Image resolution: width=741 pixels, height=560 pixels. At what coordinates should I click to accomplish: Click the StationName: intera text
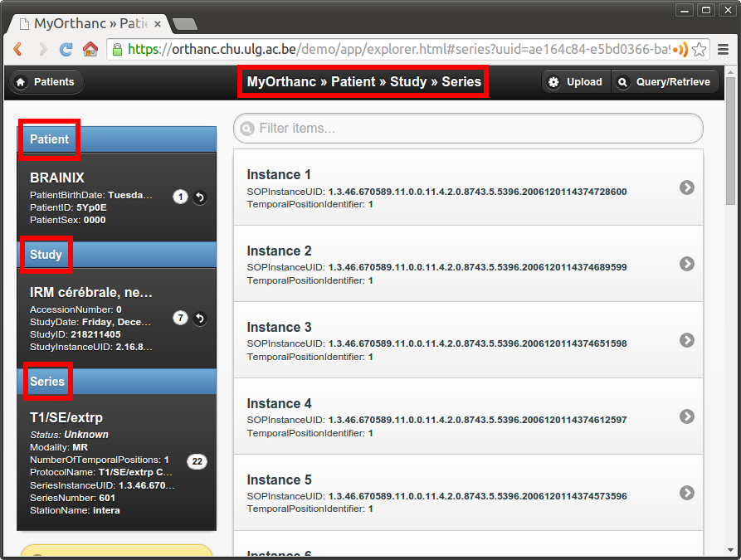tap(75, 510)
